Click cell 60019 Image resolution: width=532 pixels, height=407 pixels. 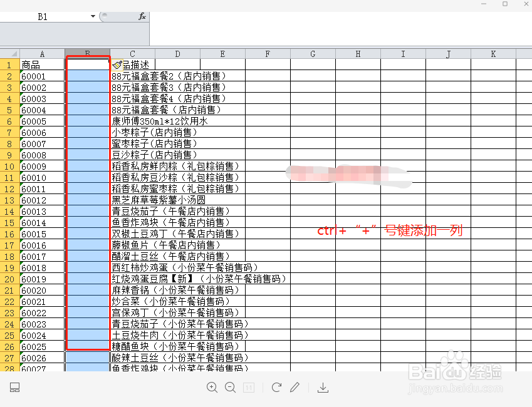click(42, 279)
